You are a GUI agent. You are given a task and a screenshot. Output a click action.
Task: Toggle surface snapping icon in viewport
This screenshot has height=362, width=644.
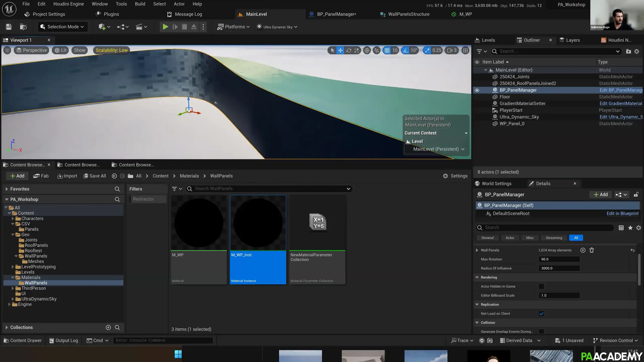tap(377, 50)
